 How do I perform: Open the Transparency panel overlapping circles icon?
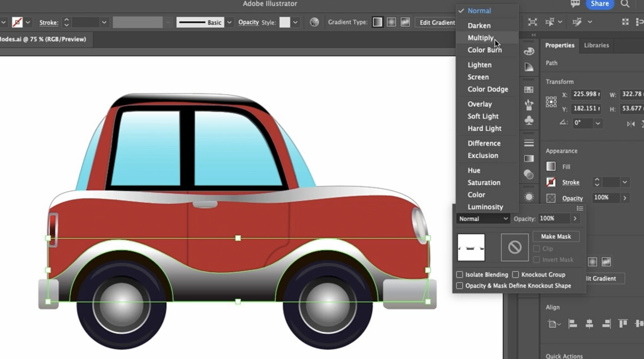(529, 174)
